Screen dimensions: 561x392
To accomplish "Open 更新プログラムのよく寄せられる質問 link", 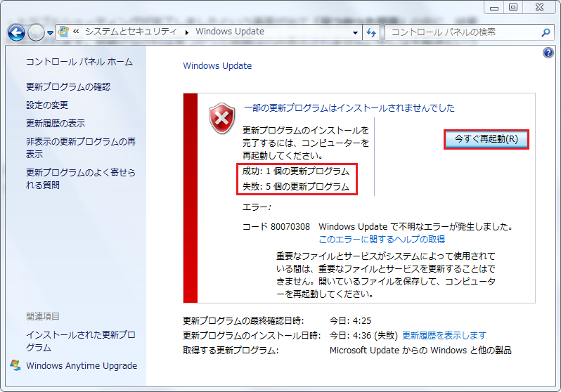I will click(81, 179).
